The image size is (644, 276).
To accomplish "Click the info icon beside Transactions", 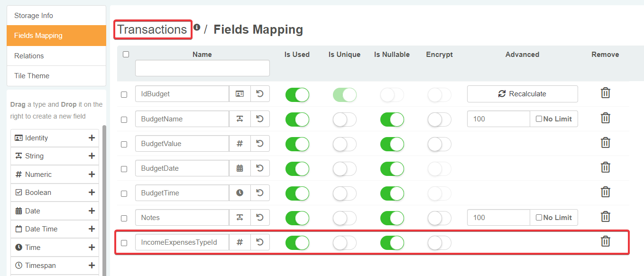I will pos(197,28).
